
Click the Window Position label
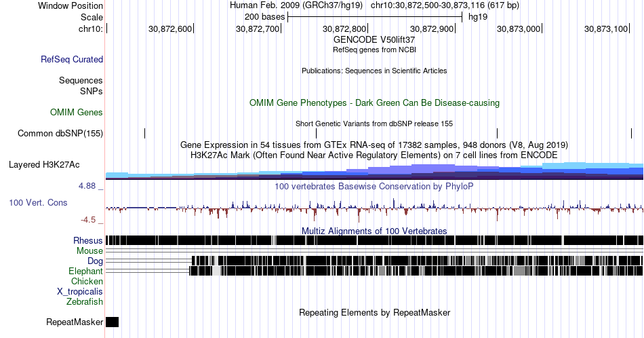[x=71, y=5]
